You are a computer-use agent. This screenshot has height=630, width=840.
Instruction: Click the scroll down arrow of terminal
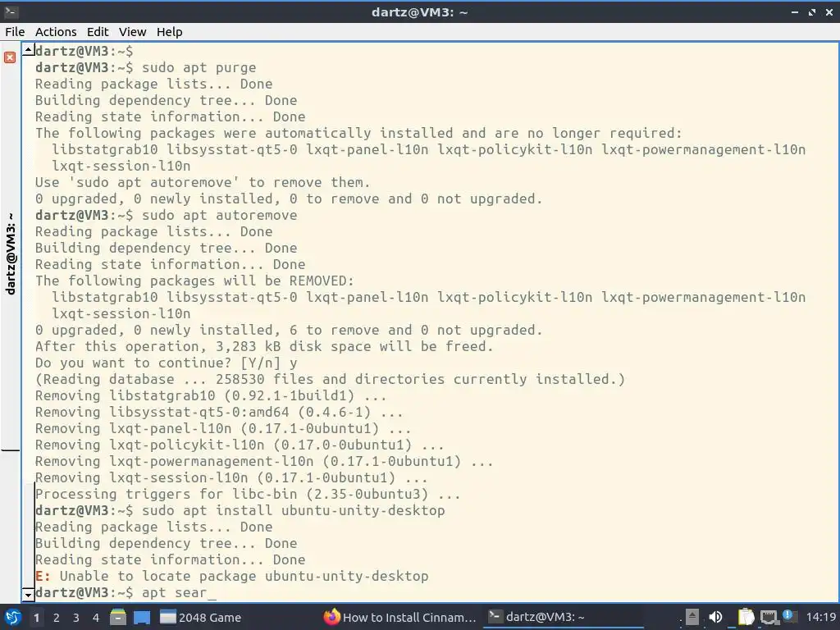(x=29, y=594)
